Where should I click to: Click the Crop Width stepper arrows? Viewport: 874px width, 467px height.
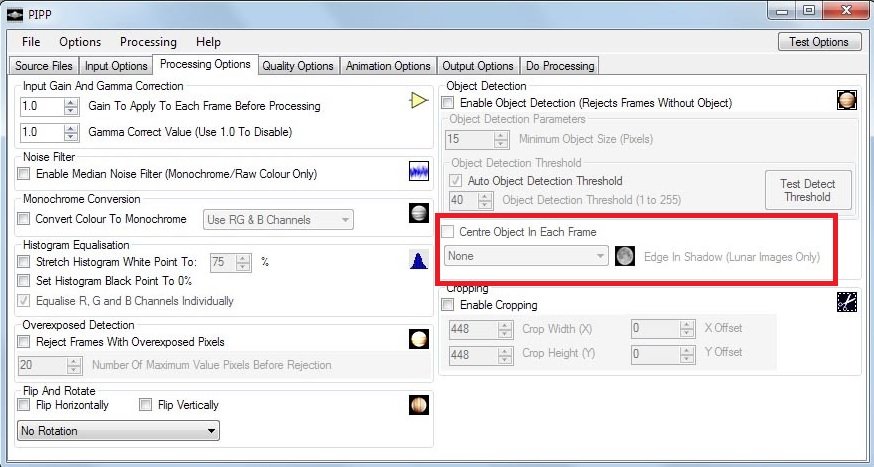[x=505, y=329]
